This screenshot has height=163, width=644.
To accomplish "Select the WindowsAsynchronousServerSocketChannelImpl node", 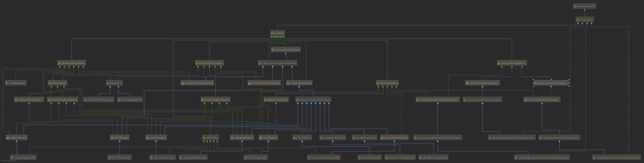I will point(542,157).
